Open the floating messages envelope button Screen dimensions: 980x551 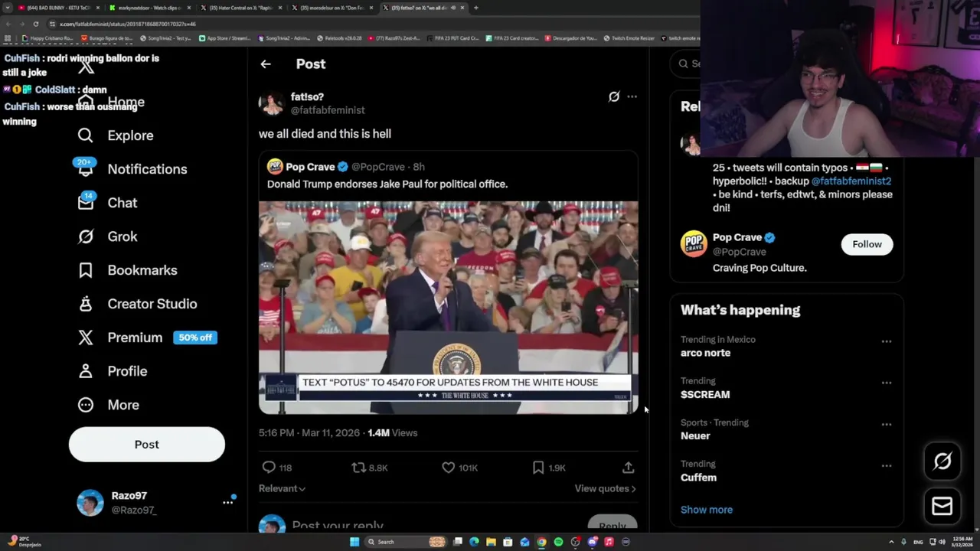tap(942, 506)
